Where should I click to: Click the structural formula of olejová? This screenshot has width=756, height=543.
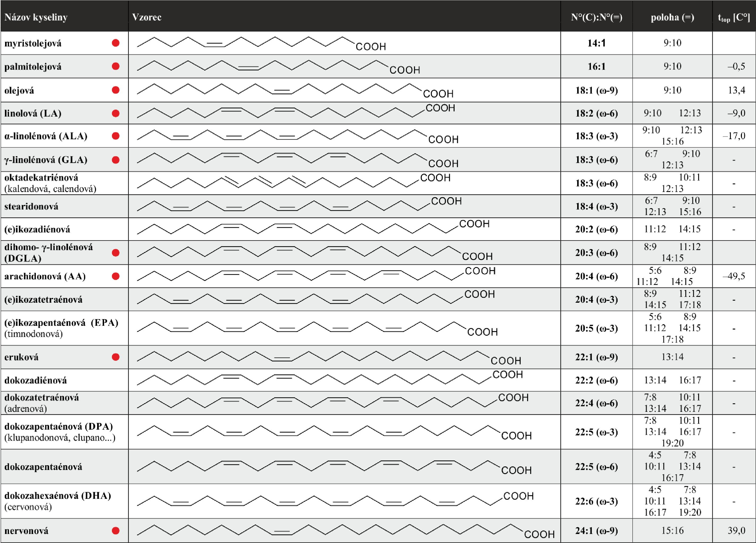[295, 91]
